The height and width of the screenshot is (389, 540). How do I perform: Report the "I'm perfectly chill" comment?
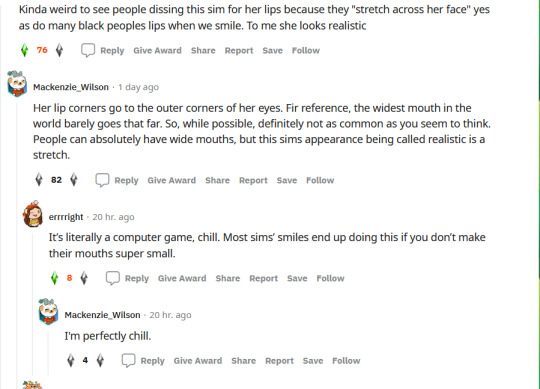[279, 361]
